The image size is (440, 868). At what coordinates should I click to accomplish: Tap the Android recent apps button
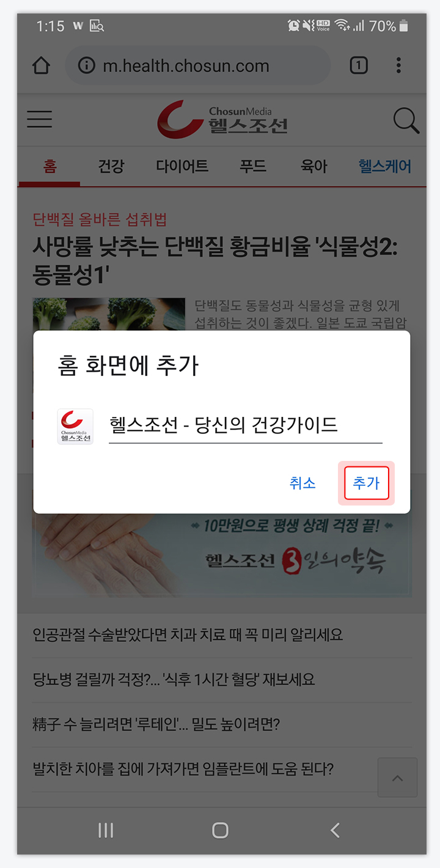tap(106, 829)
